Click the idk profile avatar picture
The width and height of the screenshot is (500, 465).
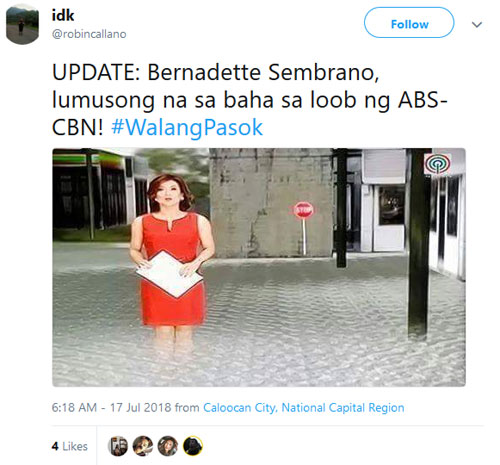pyautogui.click(x=23, y=24)
